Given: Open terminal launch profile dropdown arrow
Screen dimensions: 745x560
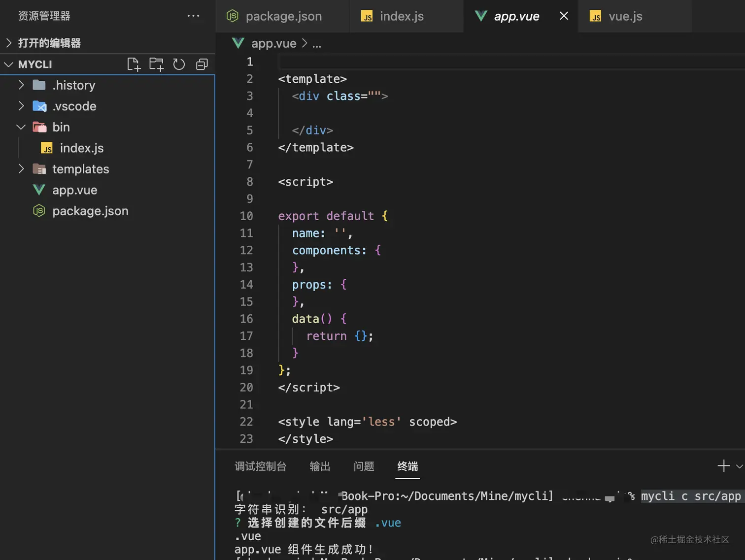Looking at the screenshot, I should coord(739,466).
